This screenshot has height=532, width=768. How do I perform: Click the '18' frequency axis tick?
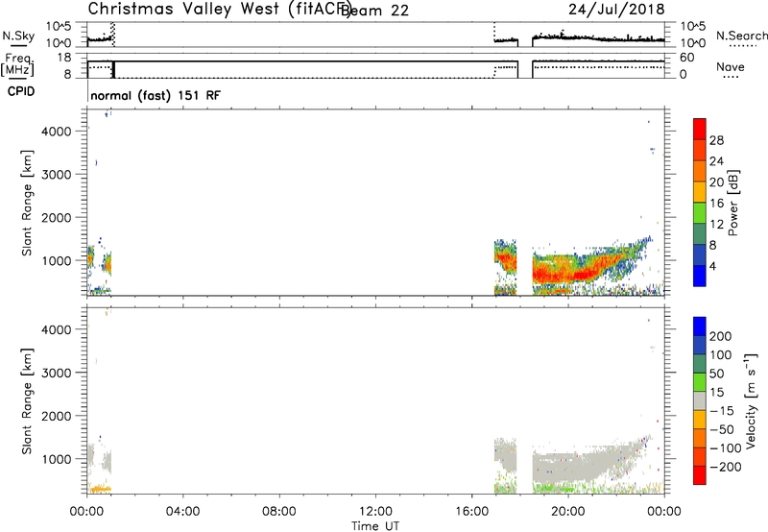pos(65,58)
